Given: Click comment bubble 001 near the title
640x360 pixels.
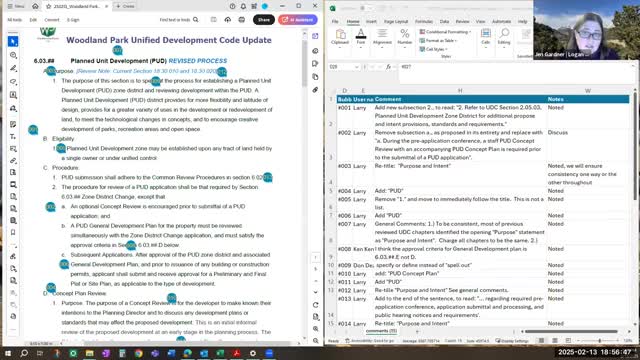Looking at the screenshot, I should pos(117,50).
